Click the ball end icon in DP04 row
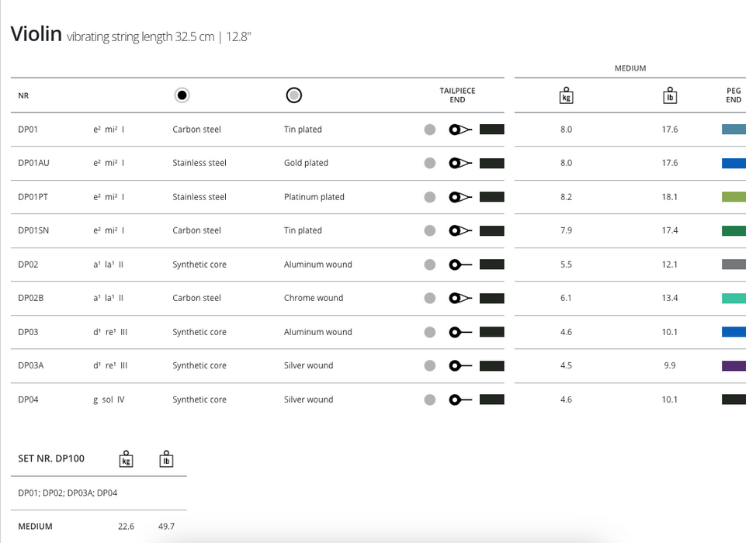 tap(460, 399)
